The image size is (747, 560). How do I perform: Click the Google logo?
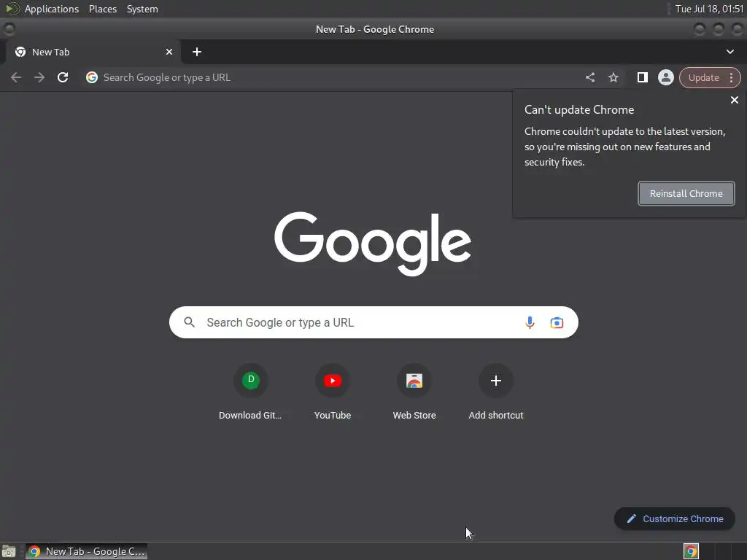(x=373, y=244)
